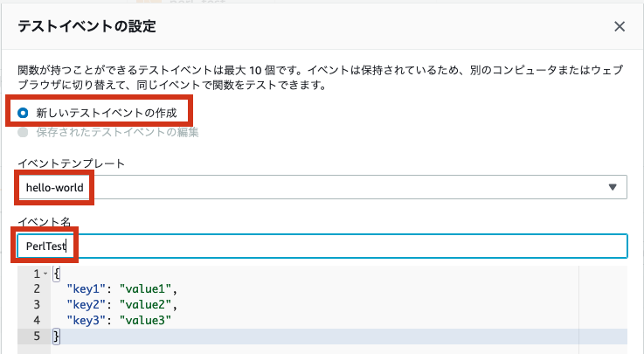Close the テストイベントの設定 dialog

(x=620, y=27)
